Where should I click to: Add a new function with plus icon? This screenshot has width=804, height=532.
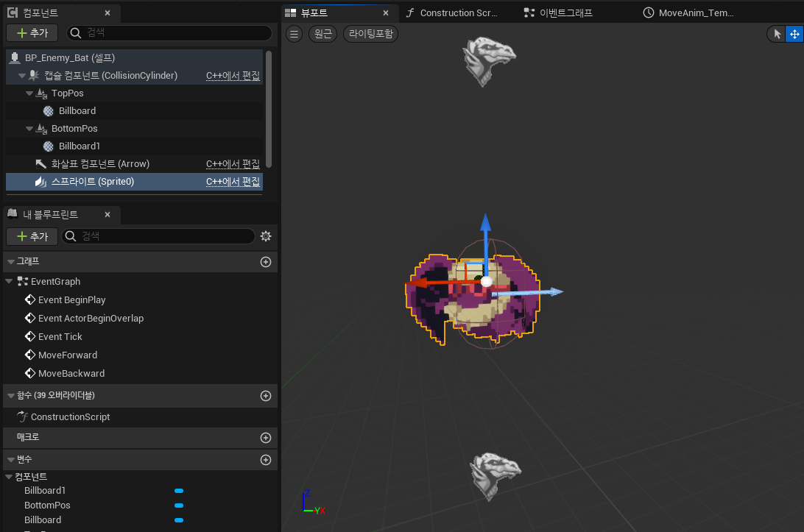(266, 396)
